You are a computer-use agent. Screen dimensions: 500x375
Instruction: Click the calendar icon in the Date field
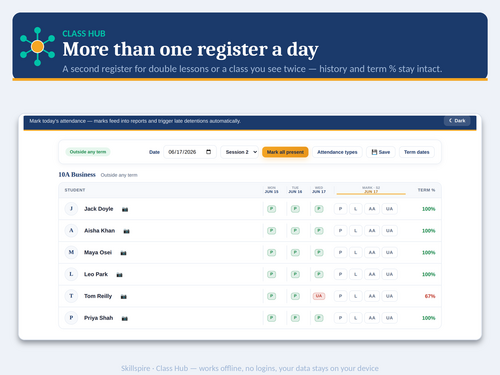coord(209,152)
